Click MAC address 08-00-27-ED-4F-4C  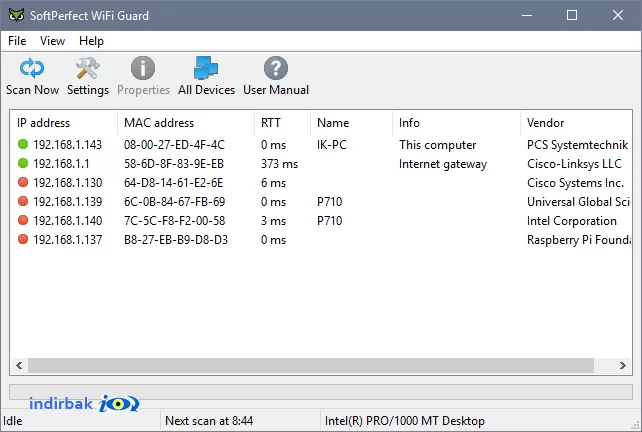click(174, 145)
